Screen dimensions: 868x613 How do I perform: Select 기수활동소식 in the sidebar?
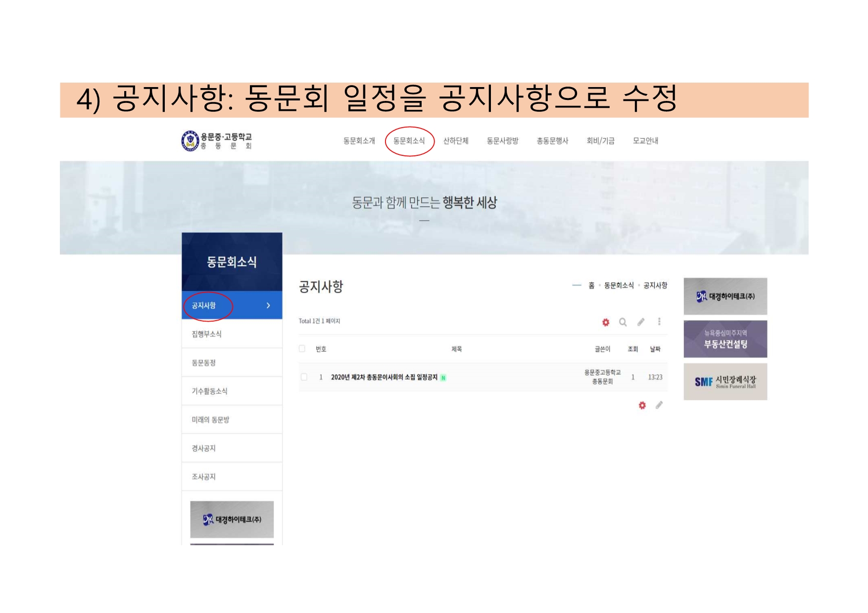(x=232, y=391)
